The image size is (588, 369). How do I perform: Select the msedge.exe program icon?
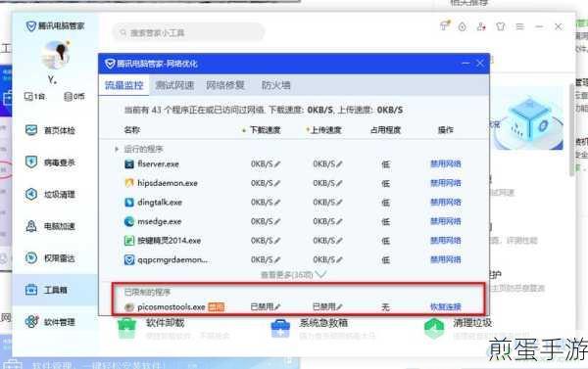129,221
